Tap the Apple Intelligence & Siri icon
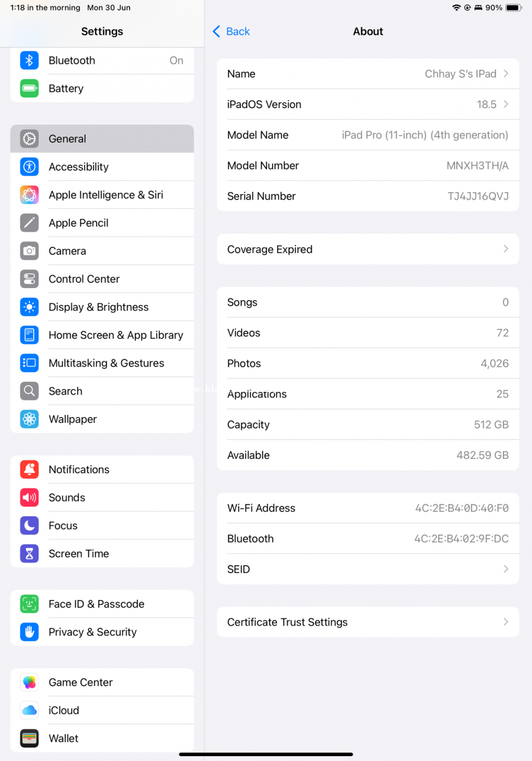The width and height of the screenshot is (532, 761). click(x=29, y=195)
